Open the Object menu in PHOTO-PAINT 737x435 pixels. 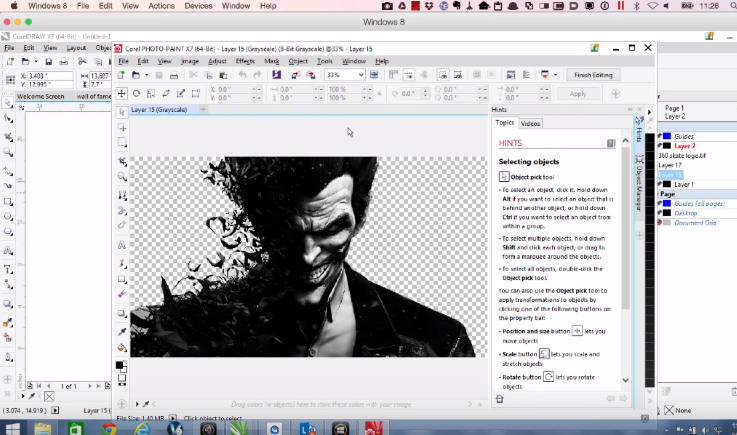tap(298, 61)
